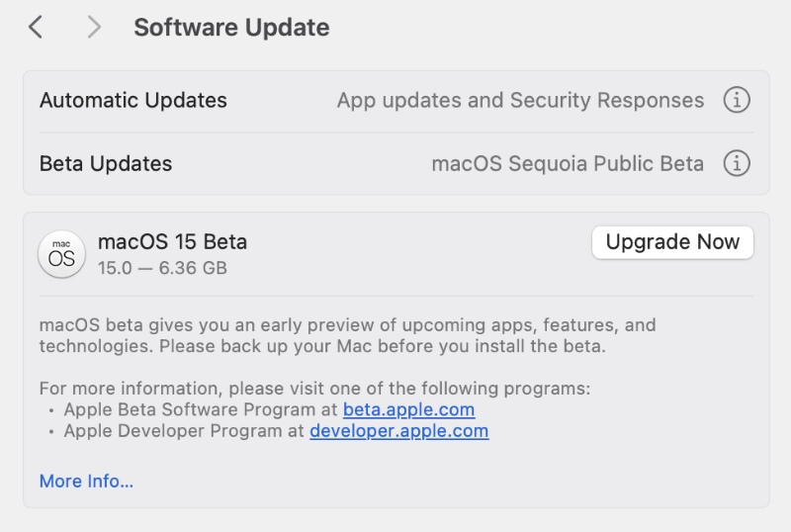Click the forward chevron arrow
Screen dimensions: 791x532
[x=94, y=28]
